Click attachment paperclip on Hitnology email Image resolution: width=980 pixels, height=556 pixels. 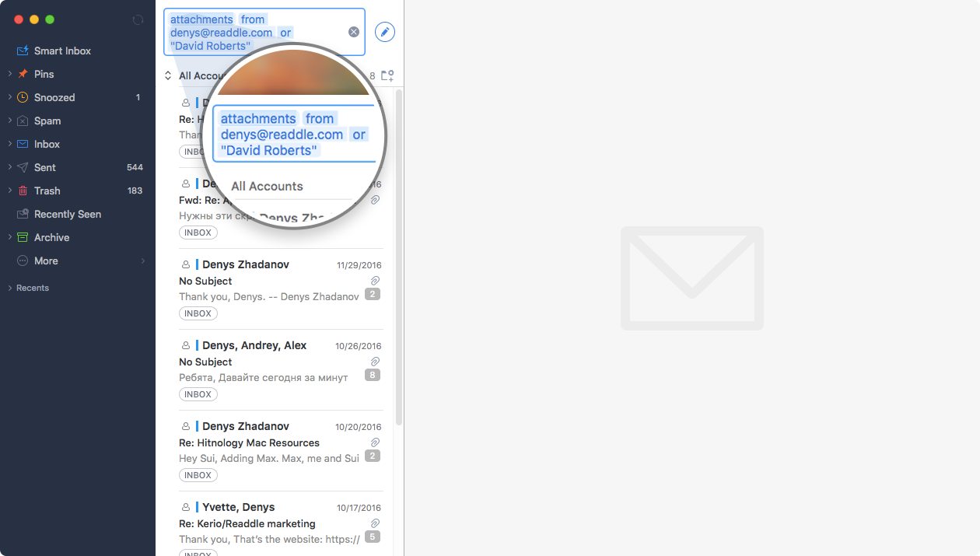(375, 442)
